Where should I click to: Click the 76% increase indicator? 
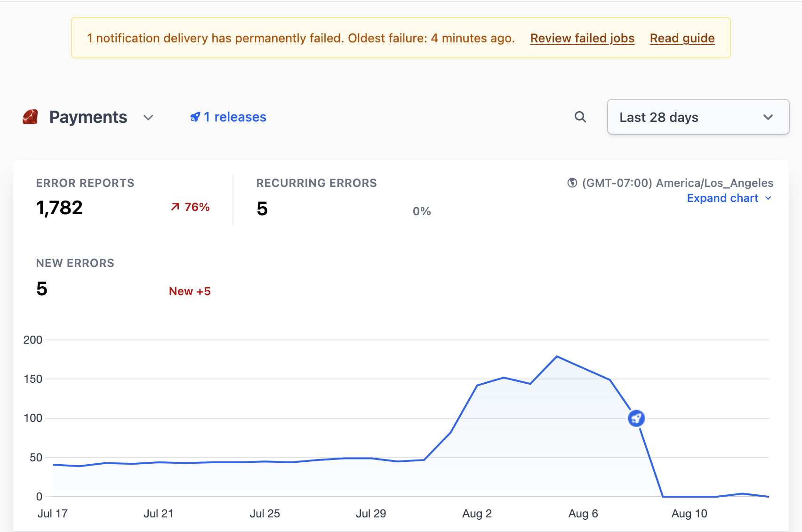(190, 207)
